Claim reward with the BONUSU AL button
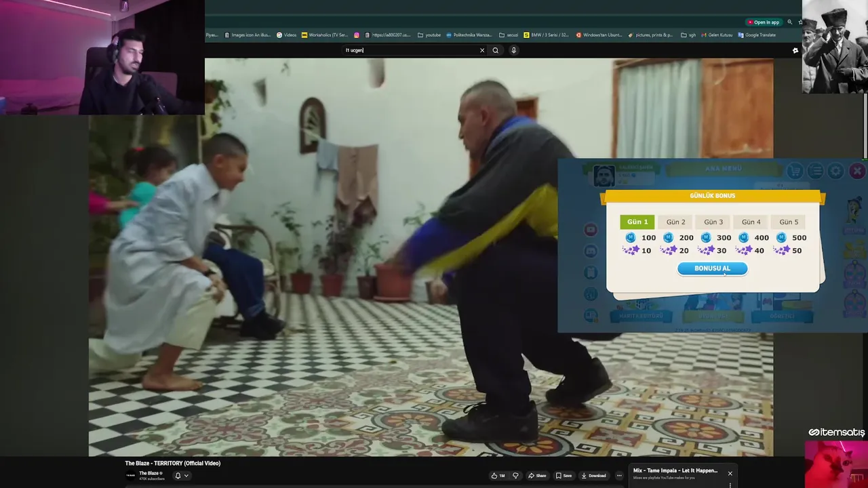The image size is (868, 488). (712, 268)
